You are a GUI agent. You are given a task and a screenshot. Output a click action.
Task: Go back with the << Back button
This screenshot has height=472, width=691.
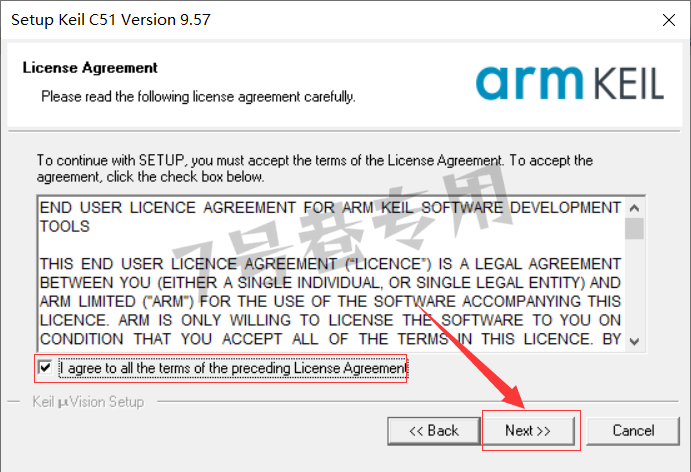pyautogui.click(x=434, y=431)
